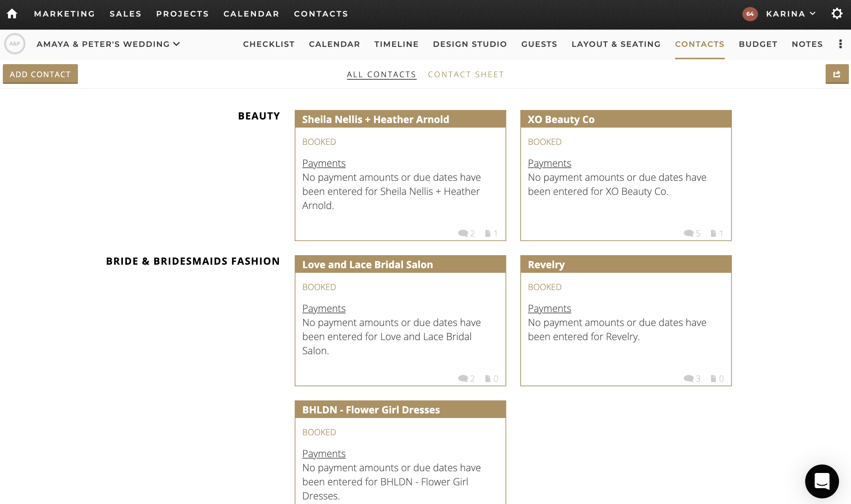The width and height of the screenshot is (851, 504).
Task: Click comments icon on XO Beauty Co card
Action: click(x=688, y=233)
